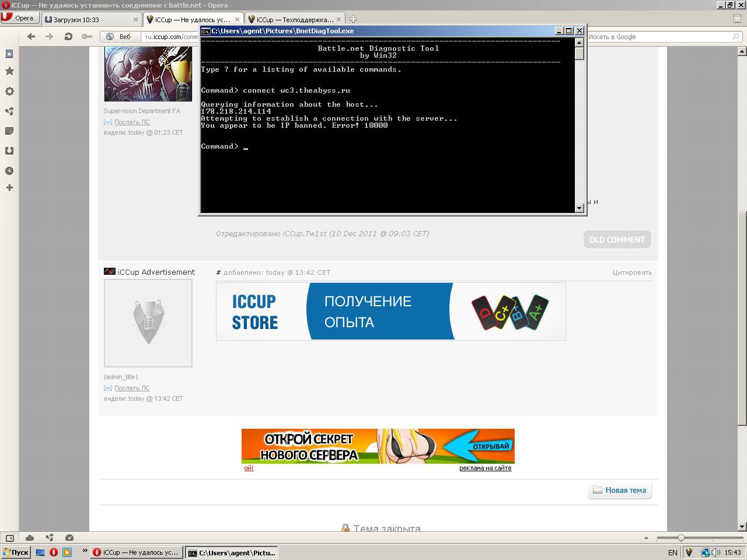Click the browser page scrollbar down arrow

pos(742,527)
